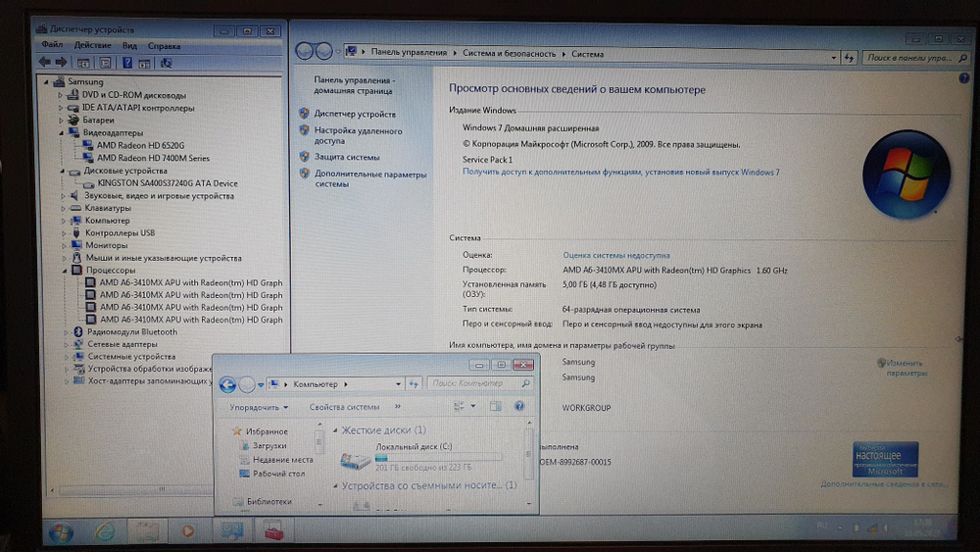The width and height of the screenshot is (980, 552).
Task: Collapse Процессоры node
Action: click(x=65, y=271)
